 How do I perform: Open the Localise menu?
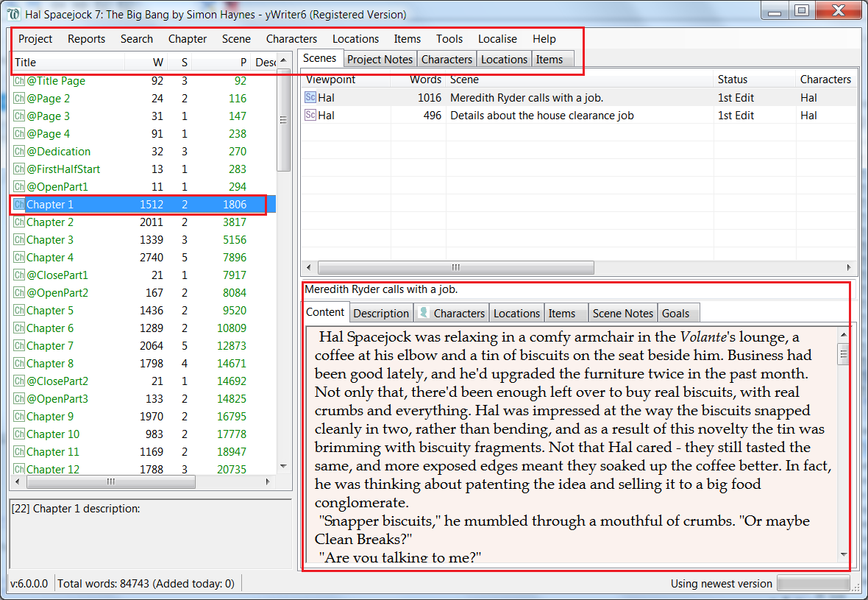[497, 38]
